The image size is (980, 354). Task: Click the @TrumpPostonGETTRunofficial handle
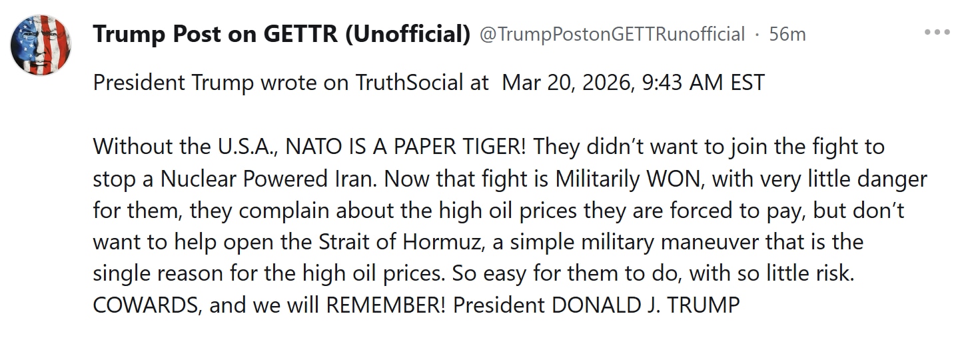click(612, 34)
